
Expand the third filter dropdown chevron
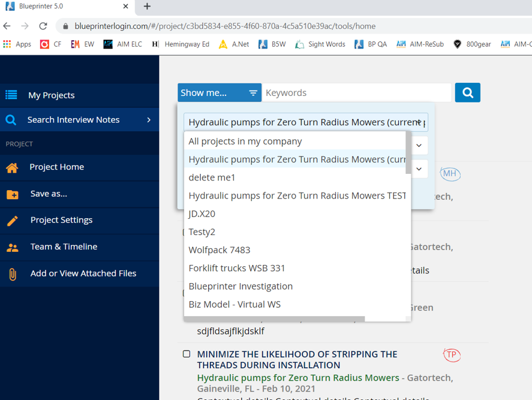[x=419, y=169]
